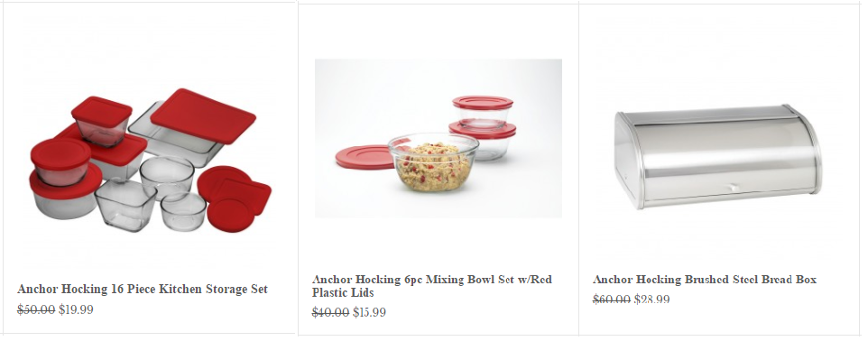Click the empty square glass container in the storage set

click(125, 205)
